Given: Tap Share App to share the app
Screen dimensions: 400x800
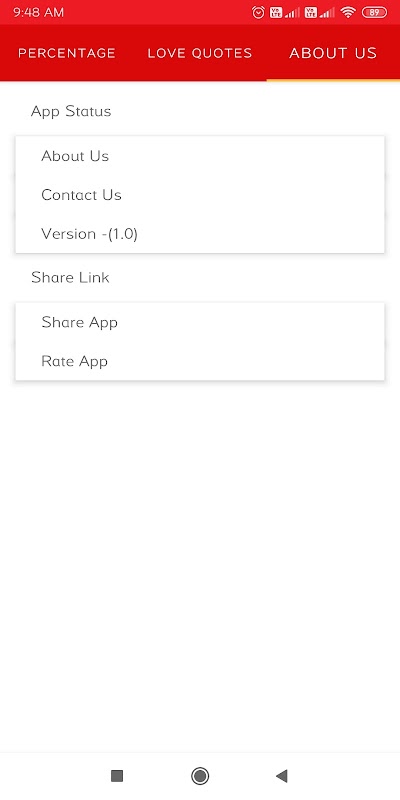Looking at the screenshot, I should point(200,322).
